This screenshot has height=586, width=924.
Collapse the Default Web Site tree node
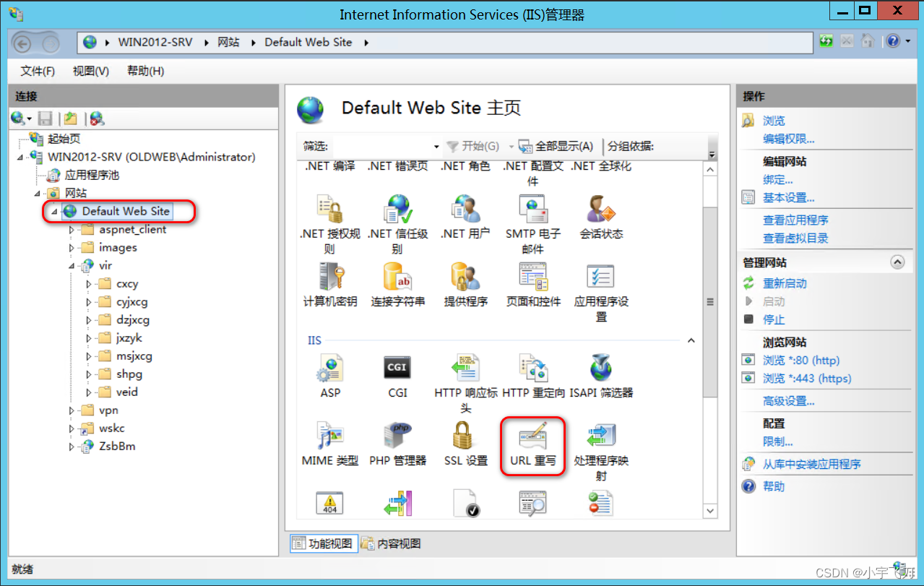[x=53, y=212]
